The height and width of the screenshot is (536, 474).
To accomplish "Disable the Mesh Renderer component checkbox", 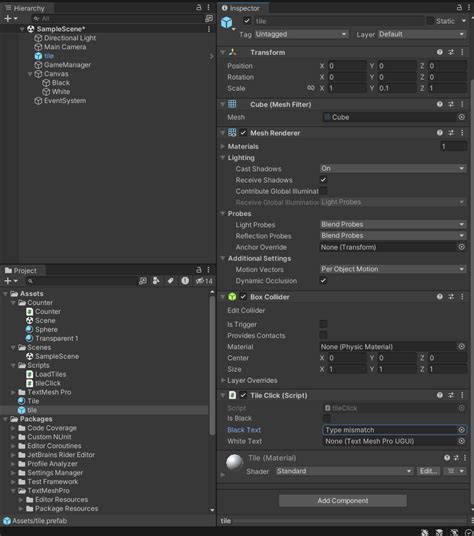I will pyautogui.click(x=243, y=133).
